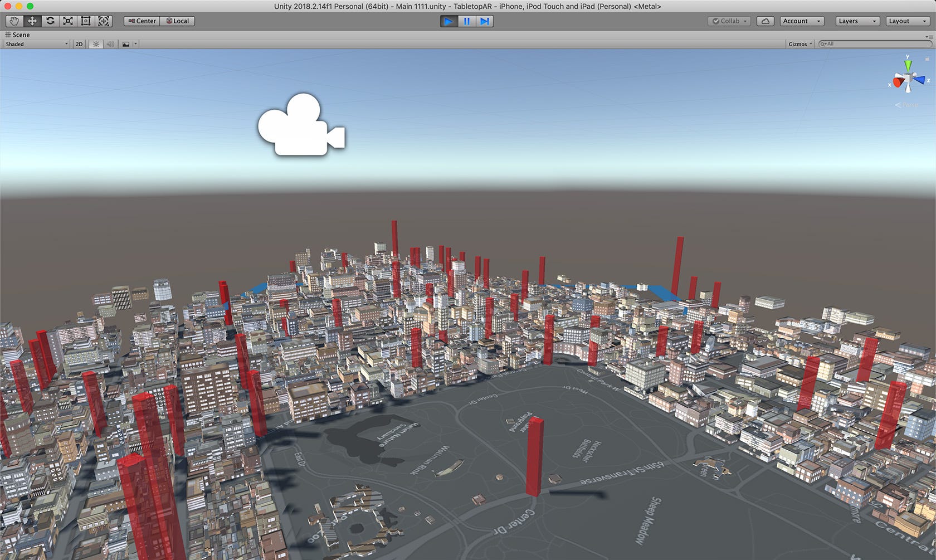Start Play mode
The height and width of the screenshot is (560, 936).
(448, 21)
